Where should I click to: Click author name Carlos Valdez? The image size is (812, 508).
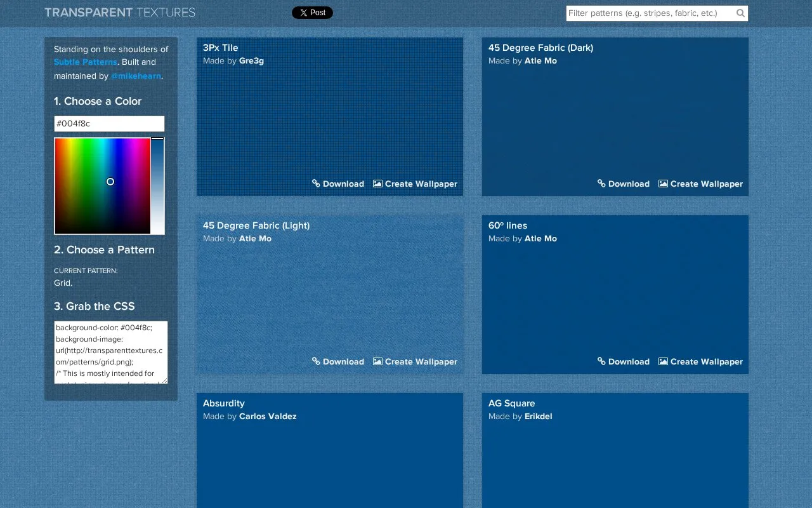point(268,417)
